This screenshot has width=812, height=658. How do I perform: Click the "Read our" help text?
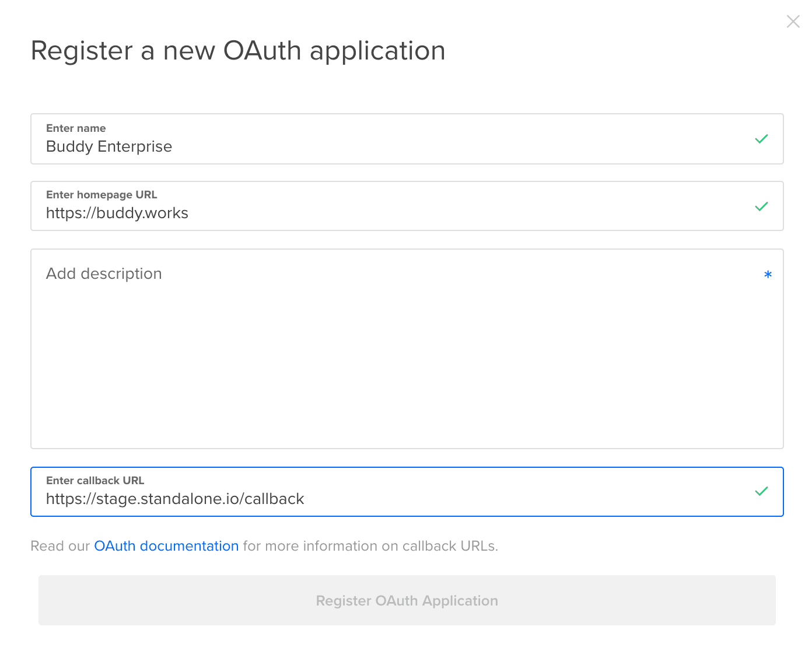pyautogui.click(x=60, y=546)
